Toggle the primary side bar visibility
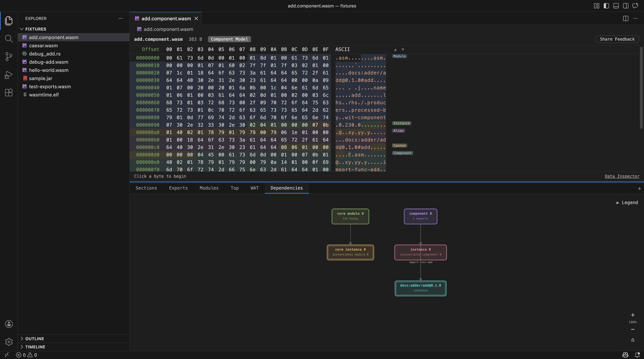644x359 pixels. coord(606,6)
